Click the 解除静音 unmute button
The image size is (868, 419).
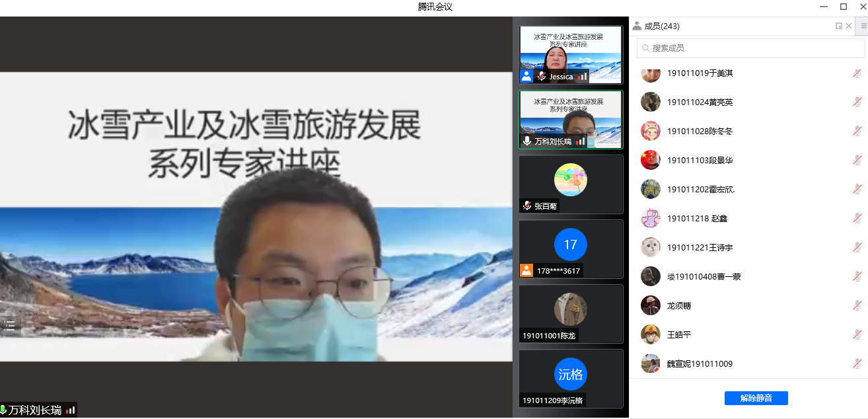[x=756, y=398]
